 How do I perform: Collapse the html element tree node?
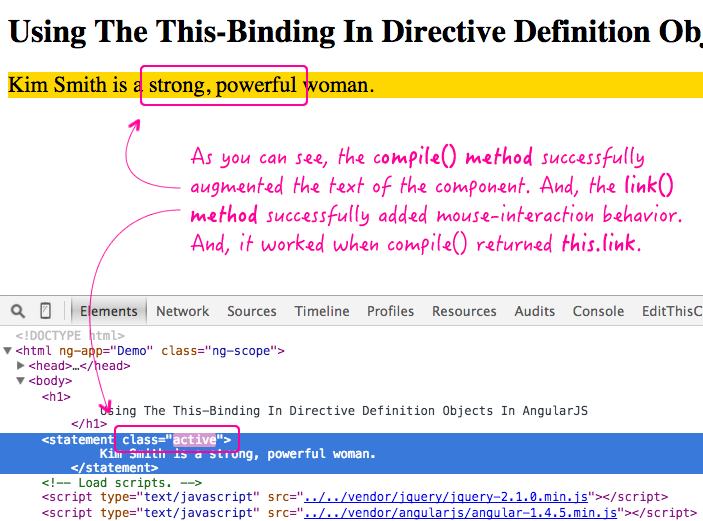(9, 351)
